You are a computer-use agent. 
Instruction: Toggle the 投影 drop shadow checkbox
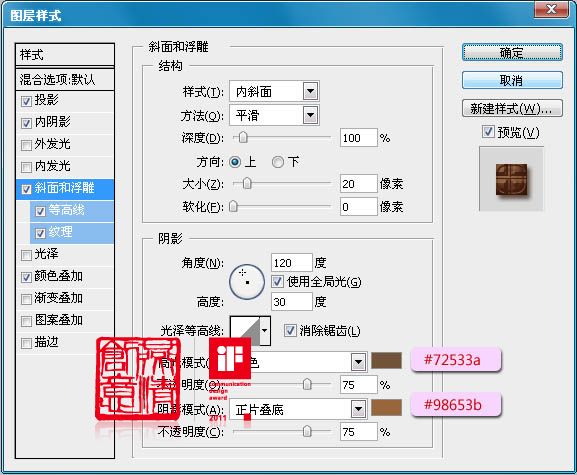(x=26, y=100)
